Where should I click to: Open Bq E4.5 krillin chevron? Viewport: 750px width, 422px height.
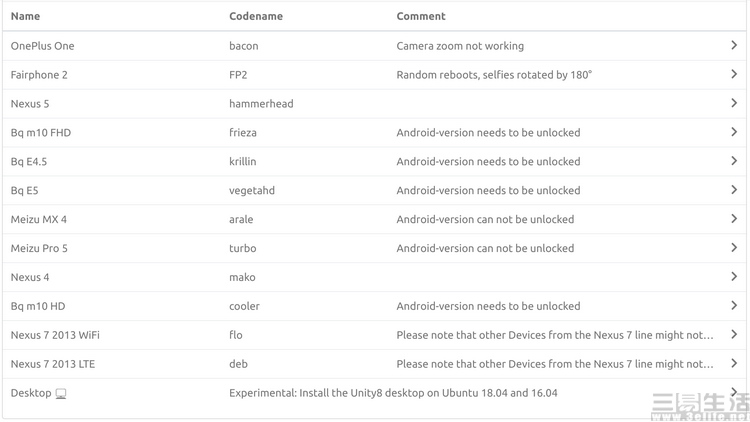[734, 161]
